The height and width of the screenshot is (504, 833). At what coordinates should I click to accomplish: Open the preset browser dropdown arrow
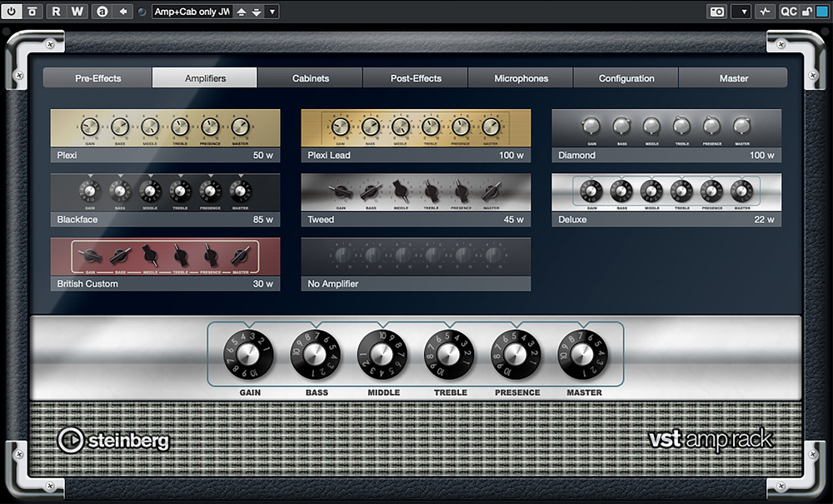(x=272, y=12)
